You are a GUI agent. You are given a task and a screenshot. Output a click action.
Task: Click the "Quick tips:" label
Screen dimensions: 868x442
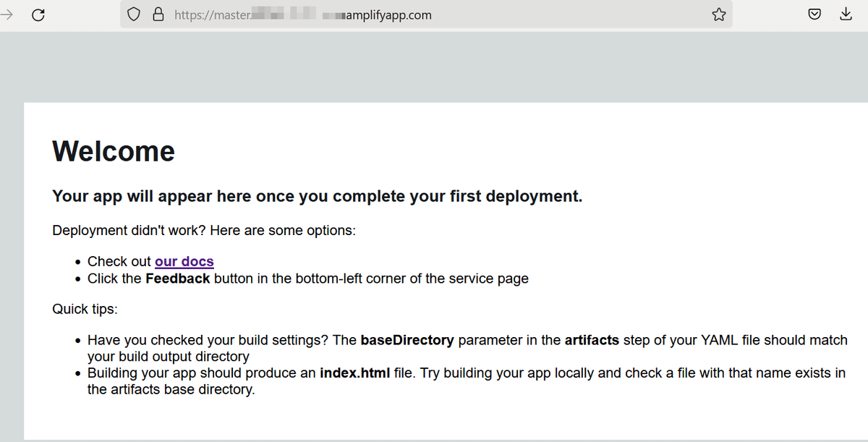[85, 310]
